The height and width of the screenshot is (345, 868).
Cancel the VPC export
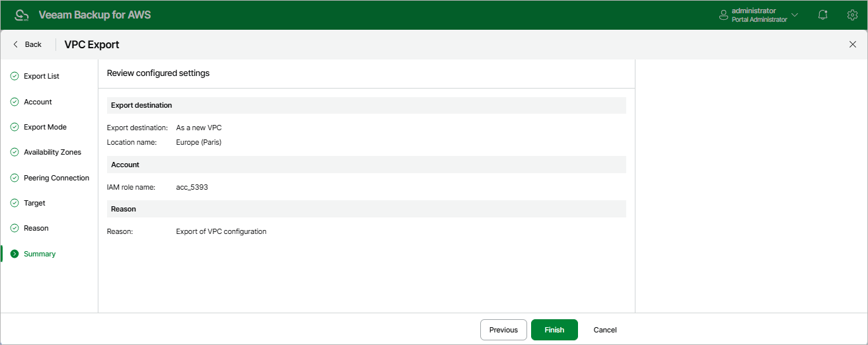click(605, 330)
